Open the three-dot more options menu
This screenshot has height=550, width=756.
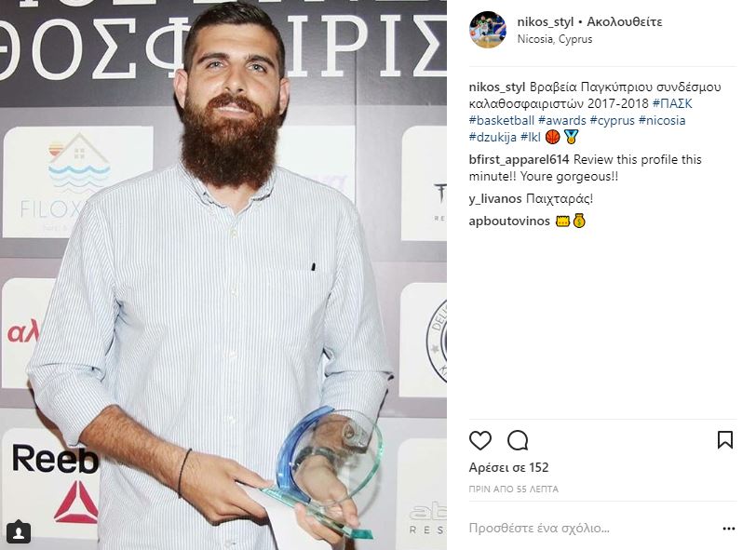(x=729, y=529)
